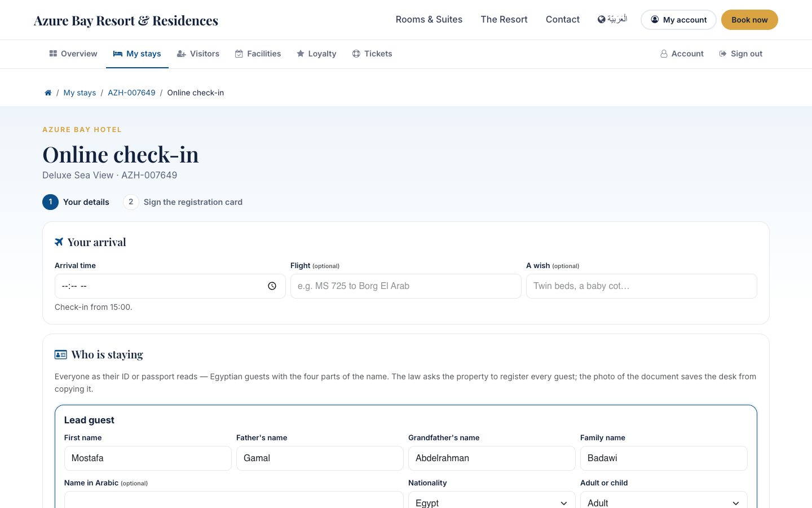Edit the Grandfather's name field containing Abdelrahman

[x=492, y=458]
